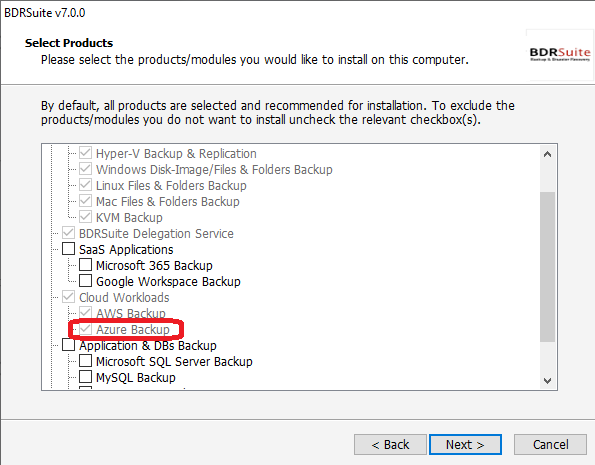The height and width of the screenshot is (465, 595).
Task: Check Application & DBs Backup checkbox
Action: (x=68, y=345)
